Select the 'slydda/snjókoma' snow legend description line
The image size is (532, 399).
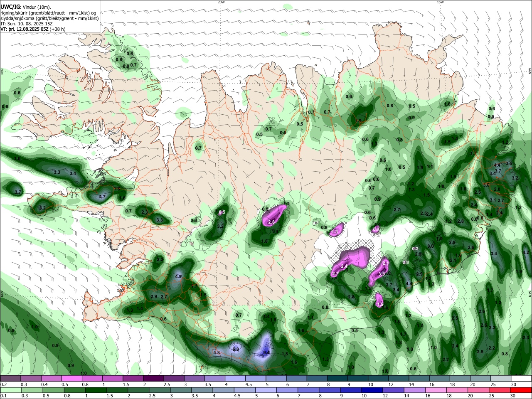(49, 18)
